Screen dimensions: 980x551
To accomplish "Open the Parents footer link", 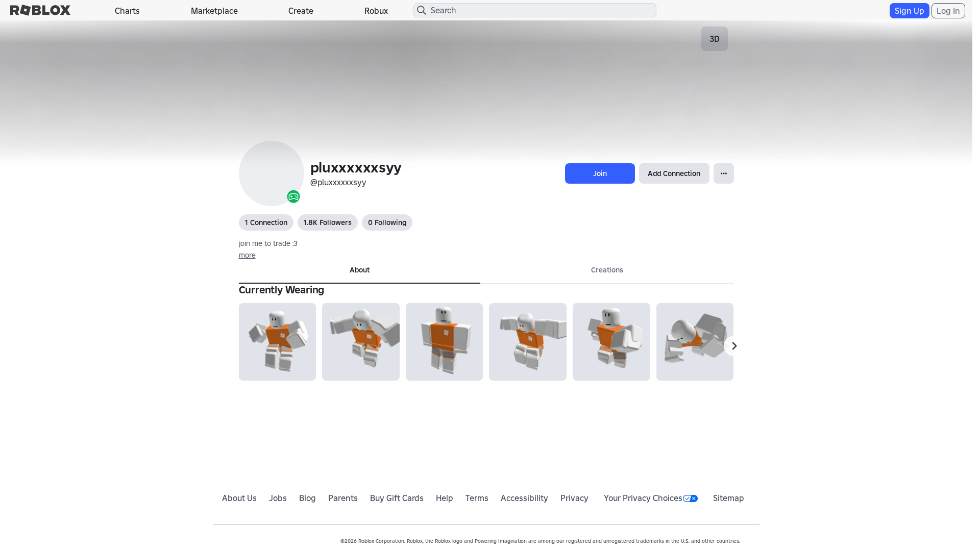I will point(343,498).
